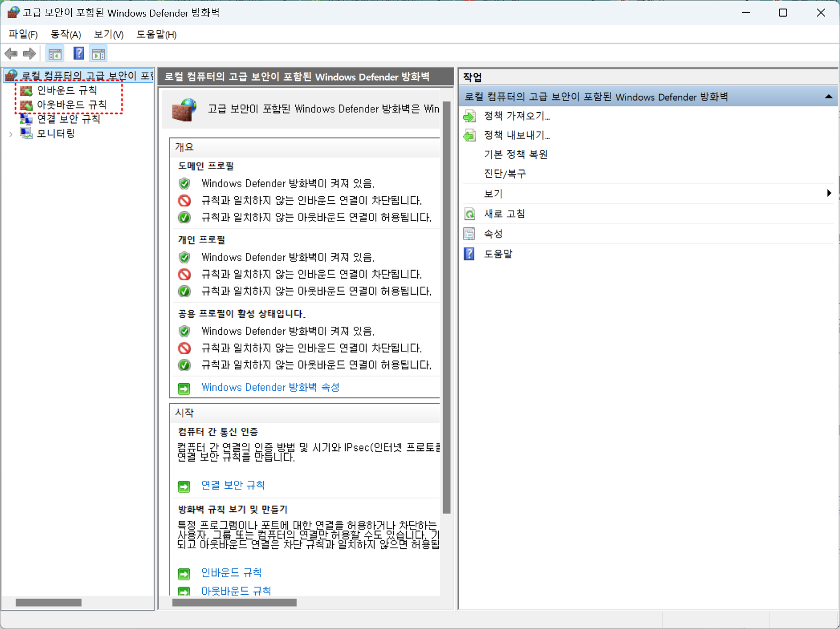This screenshot has height=629, width=840.
Task: Open the 보기 submenu arrow
Action: coord(829,193)
